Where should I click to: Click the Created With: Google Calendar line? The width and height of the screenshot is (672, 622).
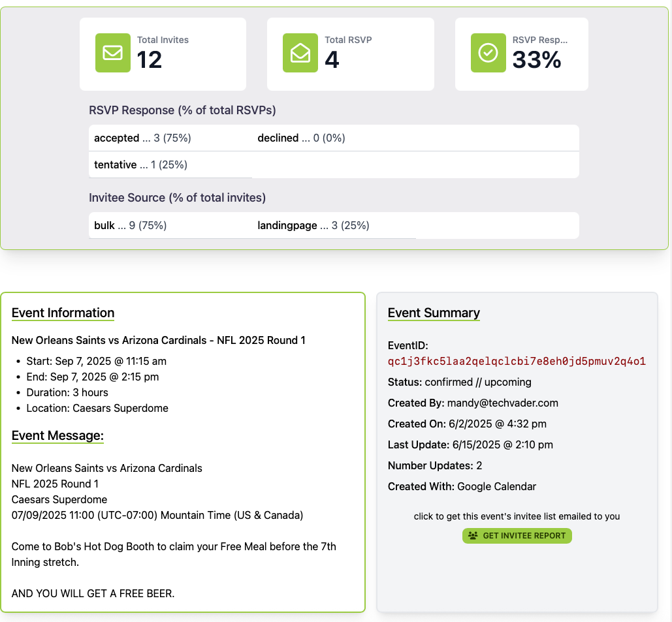[462, 487]
